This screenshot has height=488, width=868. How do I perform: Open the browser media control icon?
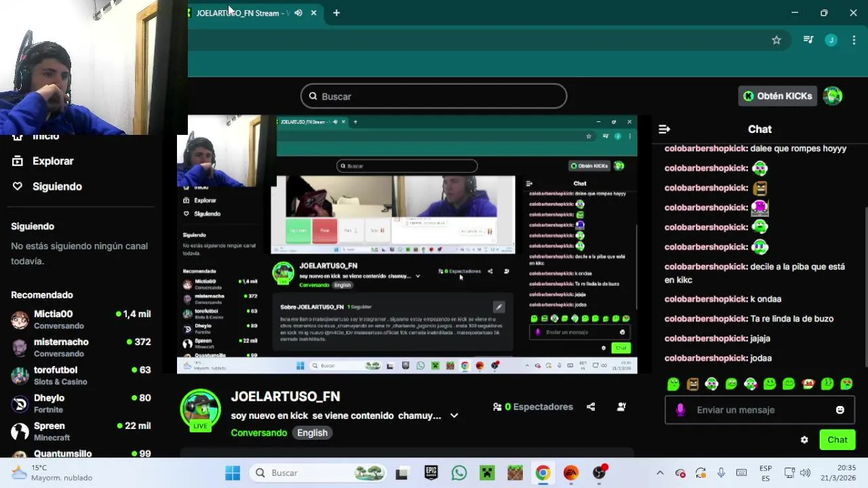pos(808,40)
